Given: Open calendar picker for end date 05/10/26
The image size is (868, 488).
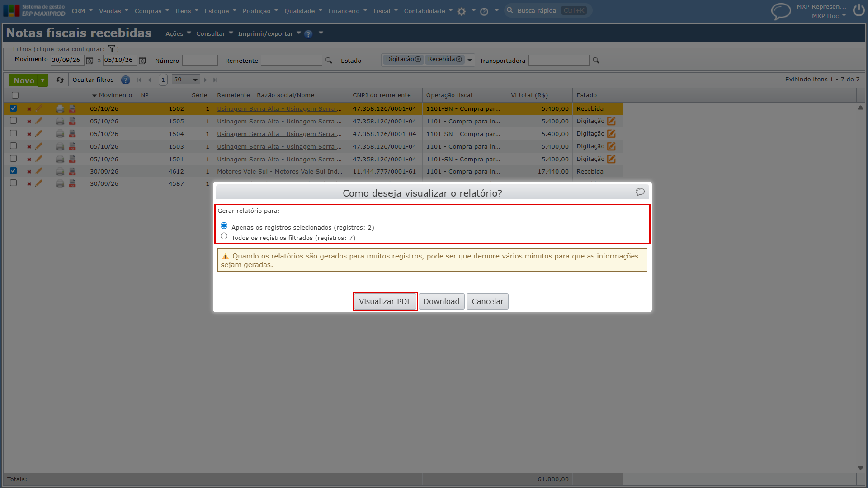Looking at the screenshot, I should pyautogui.click(x=142, y=61).
